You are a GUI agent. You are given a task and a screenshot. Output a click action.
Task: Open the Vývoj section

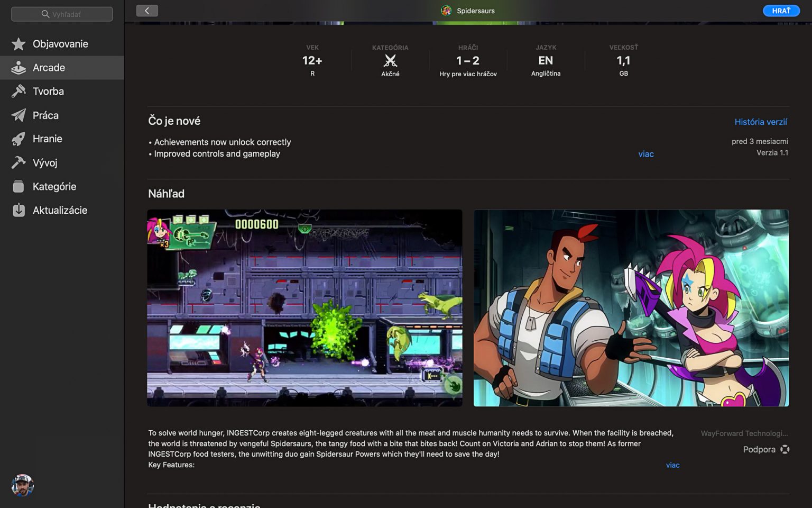[62, 162]
